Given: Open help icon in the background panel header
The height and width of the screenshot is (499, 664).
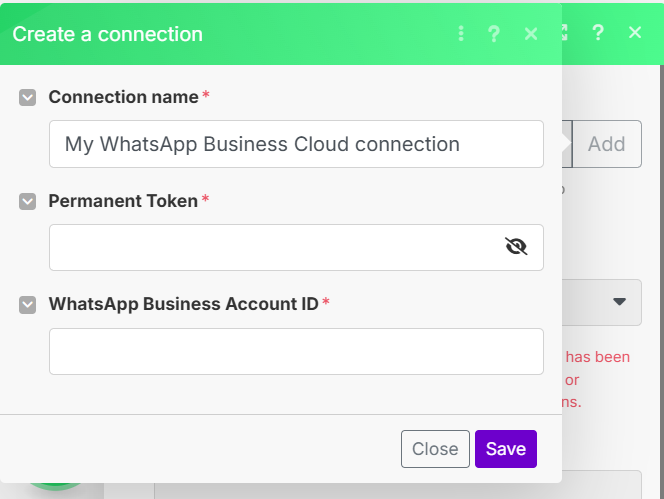Looking at the screenshot, I should pyautogui.click(x=598, y=32).
